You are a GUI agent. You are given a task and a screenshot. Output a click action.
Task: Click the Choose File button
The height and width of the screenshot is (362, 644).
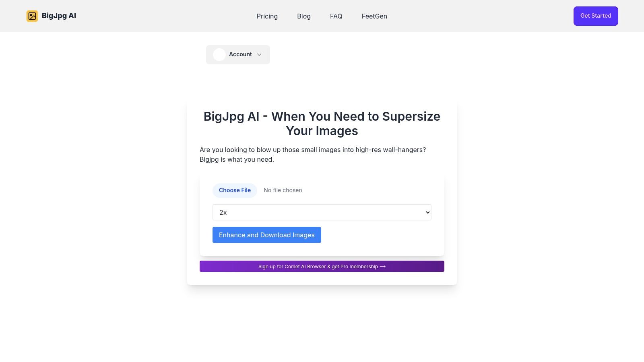point(235,190)
